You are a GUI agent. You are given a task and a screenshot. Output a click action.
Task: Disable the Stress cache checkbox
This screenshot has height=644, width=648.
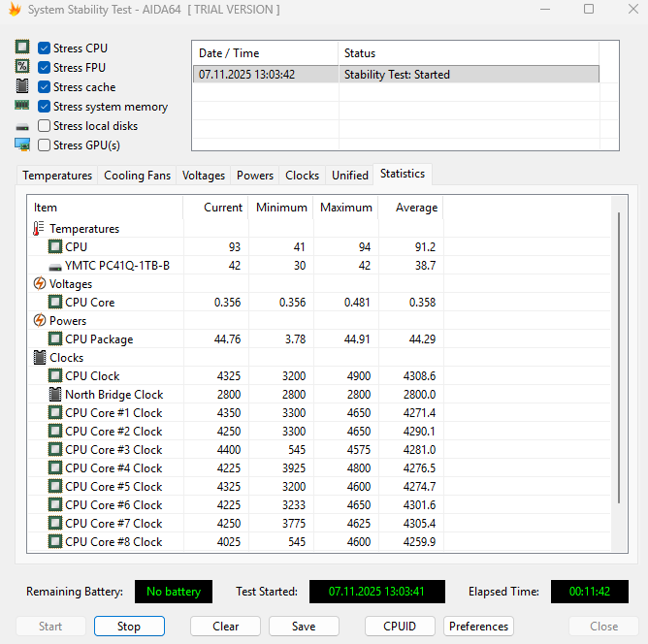click(44, 86)
